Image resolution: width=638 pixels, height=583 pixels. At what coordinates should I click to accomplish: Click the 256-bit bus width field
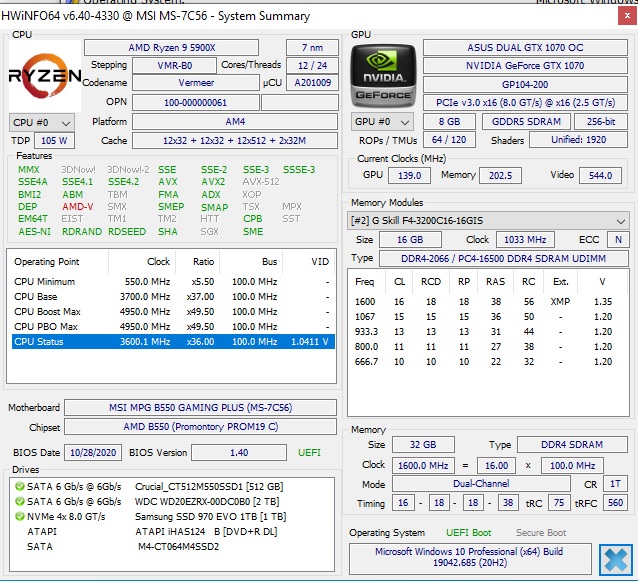601,121
